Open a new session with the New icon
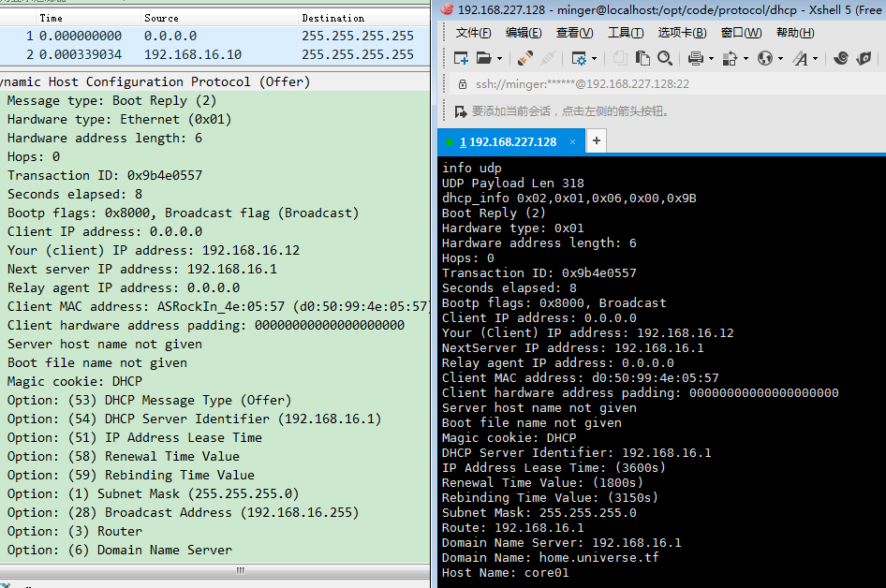This screenshot has width=886, height=588. coord(460,58)
